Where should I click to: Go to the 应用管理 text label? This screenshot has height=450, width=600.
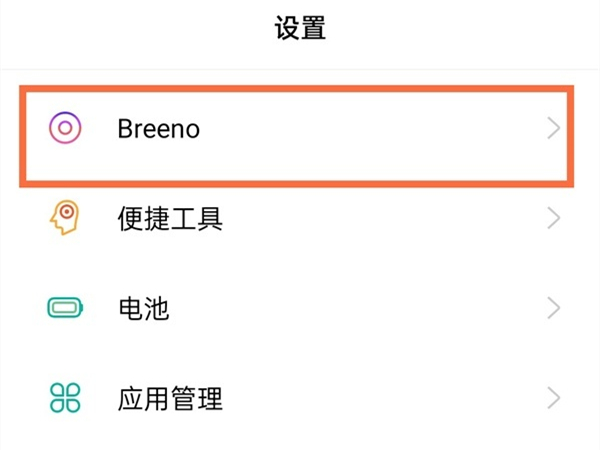(x=170, y=399)
